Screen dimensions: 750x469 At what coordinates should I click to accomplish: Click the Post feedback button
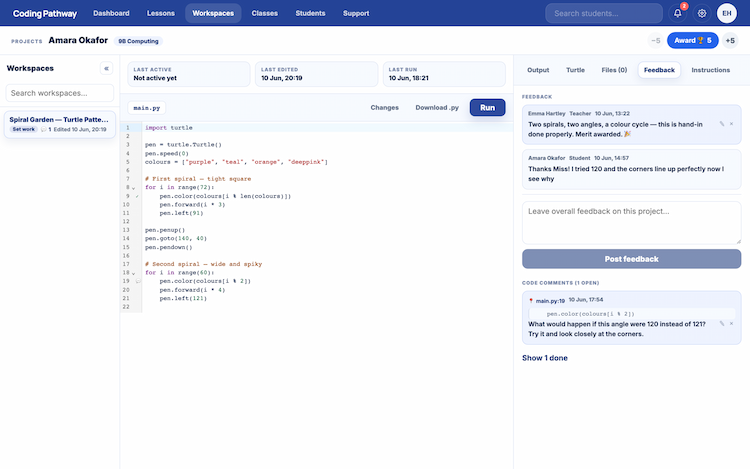pos(631,259)
